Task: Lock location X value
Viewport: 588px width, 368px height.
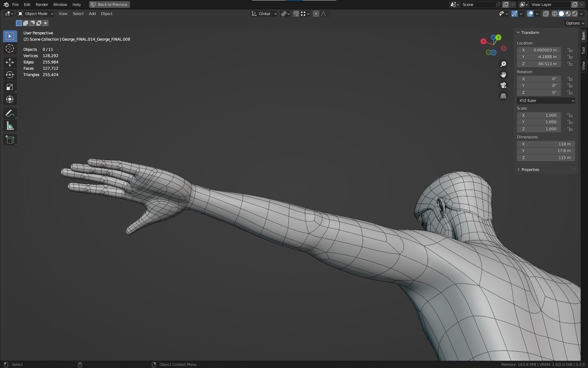Action: (x=570, y=50)
